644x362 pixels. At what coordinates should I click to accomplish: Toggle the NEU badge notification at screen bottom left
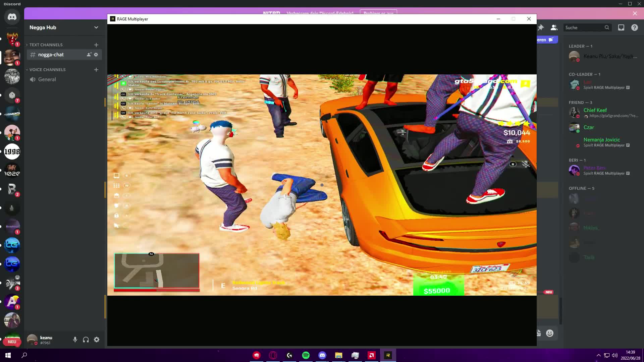pos(12,342)
